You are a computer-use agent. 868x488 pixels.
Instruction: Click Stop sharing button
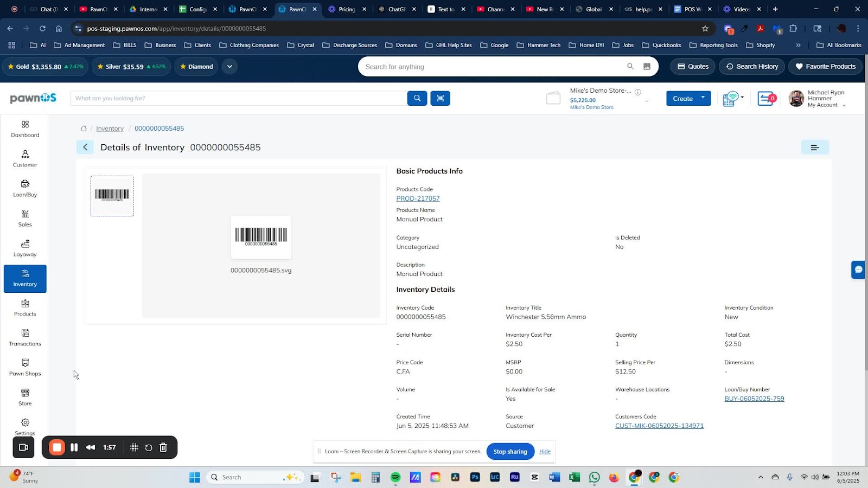(510, 451)
